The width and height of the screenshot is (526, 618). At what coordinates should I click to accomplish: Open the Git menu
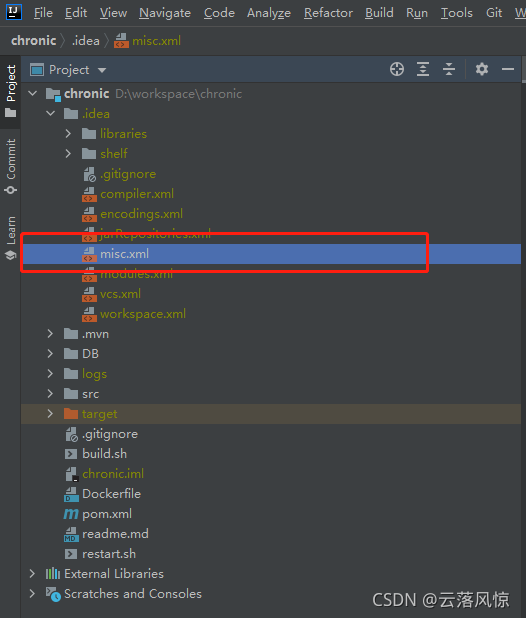click(x=494, y=13)
